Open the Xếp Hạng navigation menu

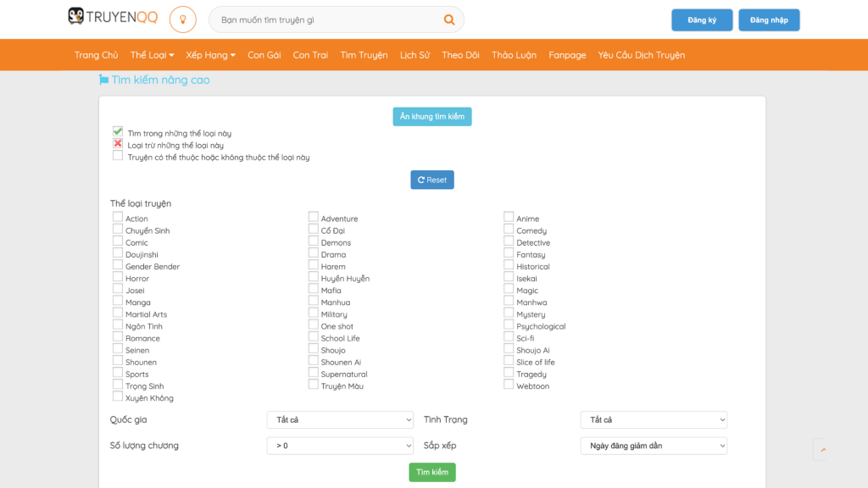(210, 55)
